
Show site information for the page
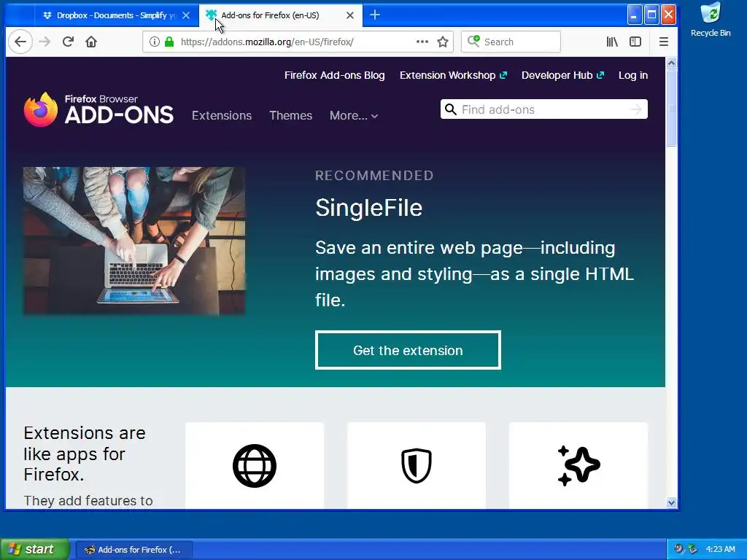coord(154,42)
